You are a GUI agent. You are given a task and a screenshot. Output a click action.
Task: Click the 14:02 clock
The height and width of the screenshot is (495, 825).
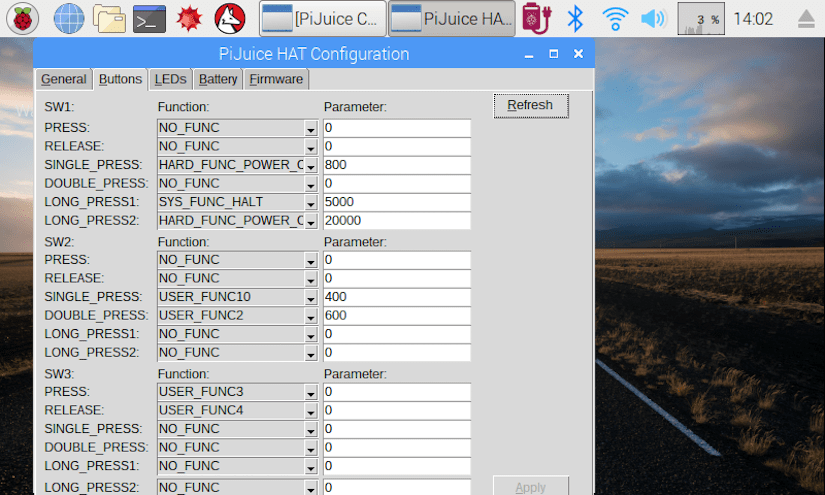(x=753, y=19)
